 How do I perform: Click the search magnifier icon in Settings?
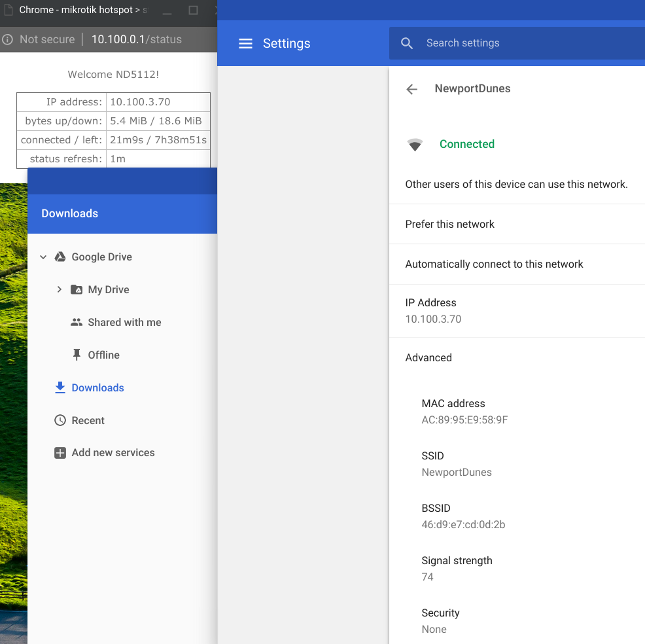pos(406,43)
